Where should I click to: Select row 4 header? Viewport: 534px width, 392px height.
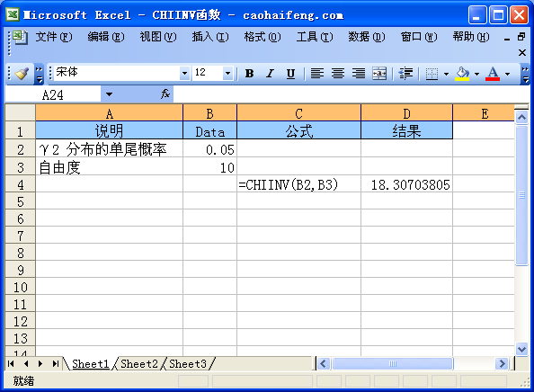tap(21, 184)
